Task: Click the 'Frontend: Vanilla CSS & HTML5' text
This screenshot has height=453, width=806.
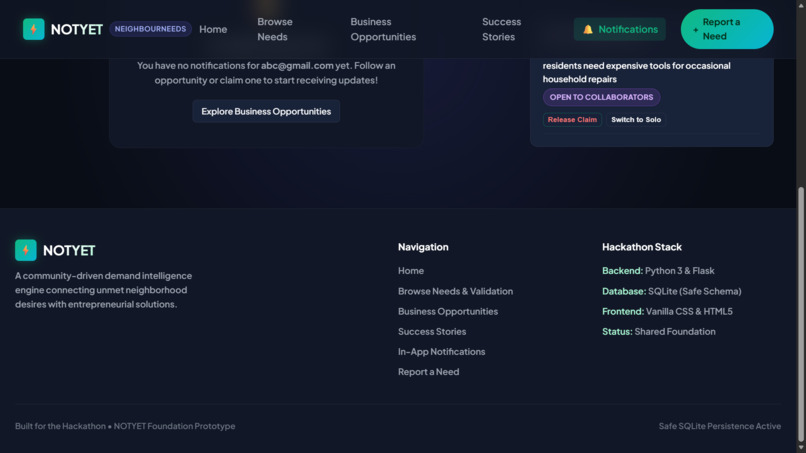Action: click(x=667, y=311)
